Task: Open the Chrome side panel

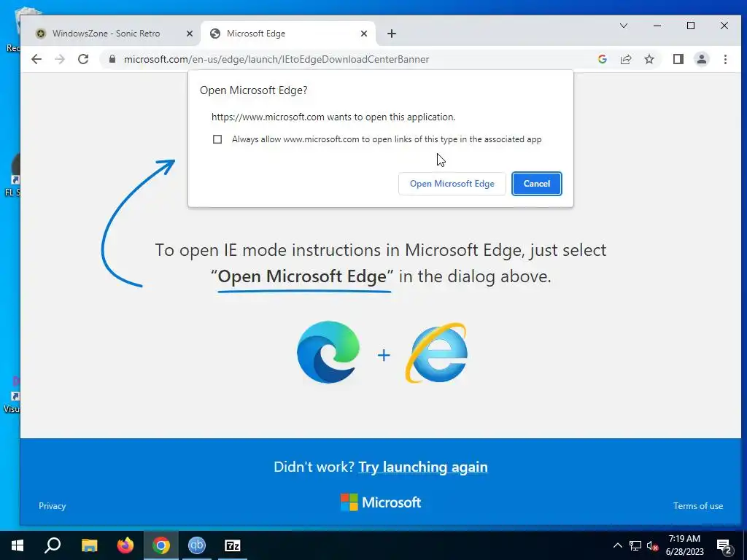Action: pyautogui.click(x=678, y=59)
